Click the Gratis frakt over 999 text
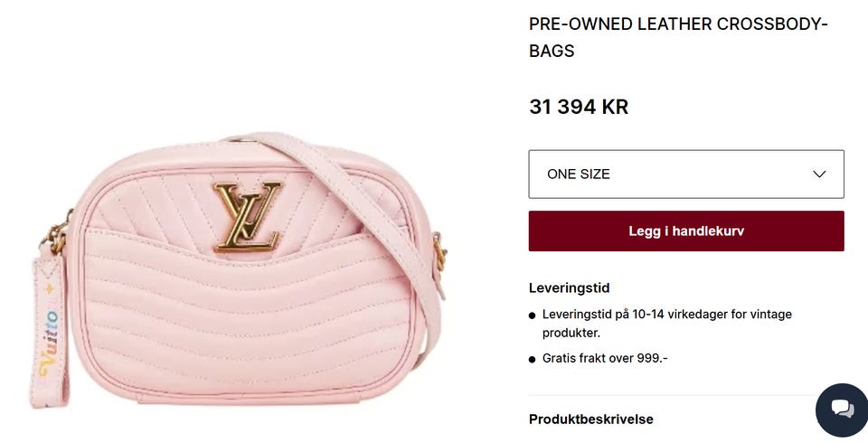Image resolution: width=868 pixels, height=443 pixels. [605, 358]
